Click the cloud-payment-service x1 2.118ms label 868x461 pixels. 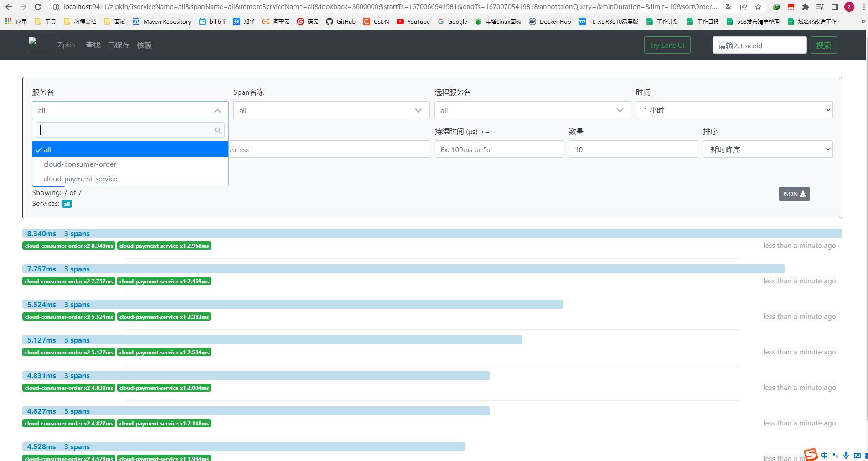tap(164, 423)
